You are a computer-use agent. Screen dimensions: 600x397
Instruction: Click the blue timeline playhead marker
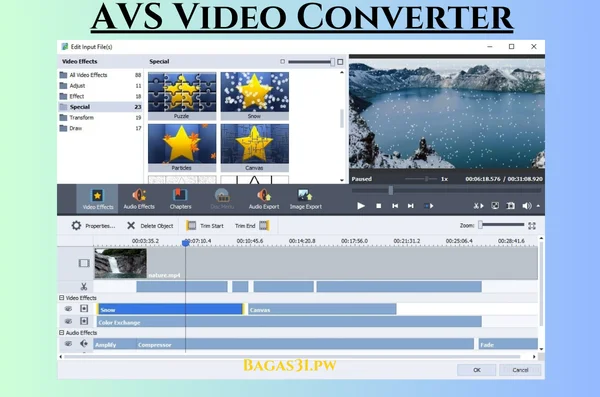click(x=186, y=242)
